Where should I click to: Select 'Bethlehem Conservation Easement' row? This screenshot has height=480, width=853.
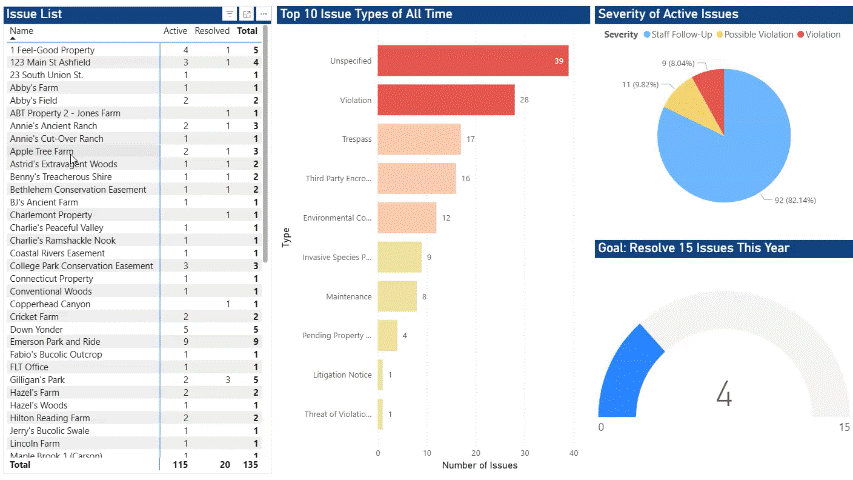pos(134,189)
